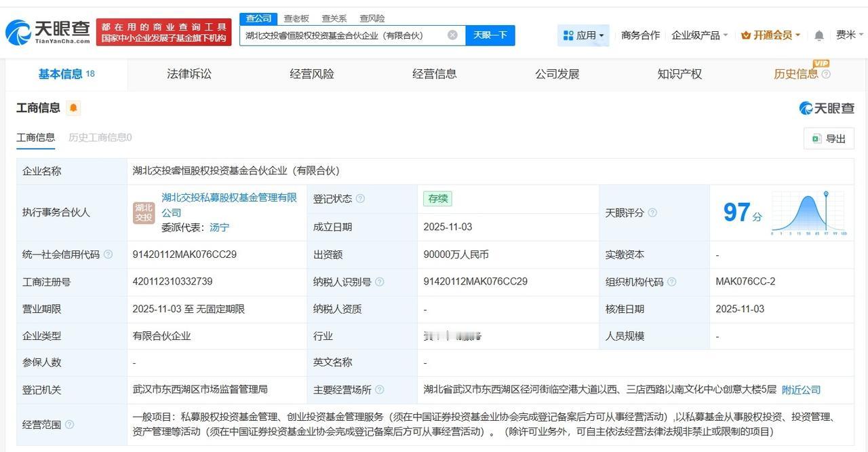Open the 费米 user account dropdown
The width and height of the screenshot is (868, 452).
850,35
